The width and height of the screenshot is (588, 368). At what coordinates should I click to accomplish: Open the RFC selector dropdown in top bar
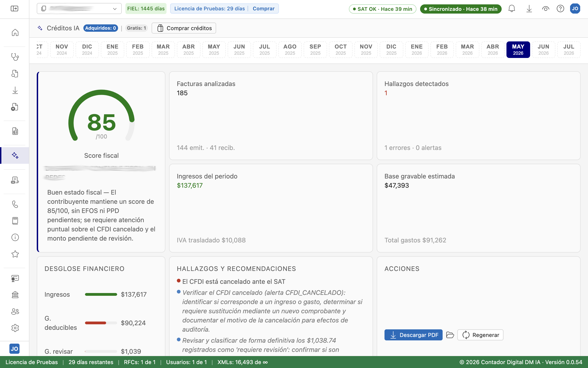79,9
